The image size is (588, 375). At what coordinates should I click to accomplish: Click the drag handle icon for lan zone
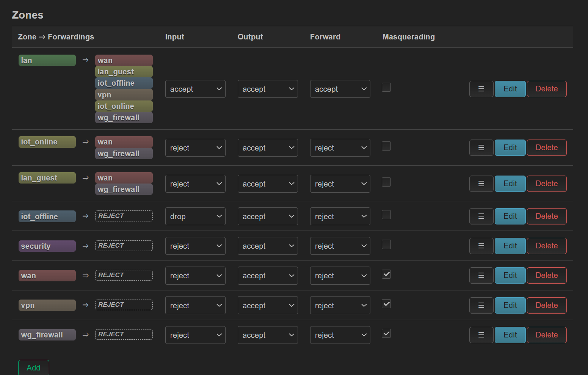tap(481, 89)
